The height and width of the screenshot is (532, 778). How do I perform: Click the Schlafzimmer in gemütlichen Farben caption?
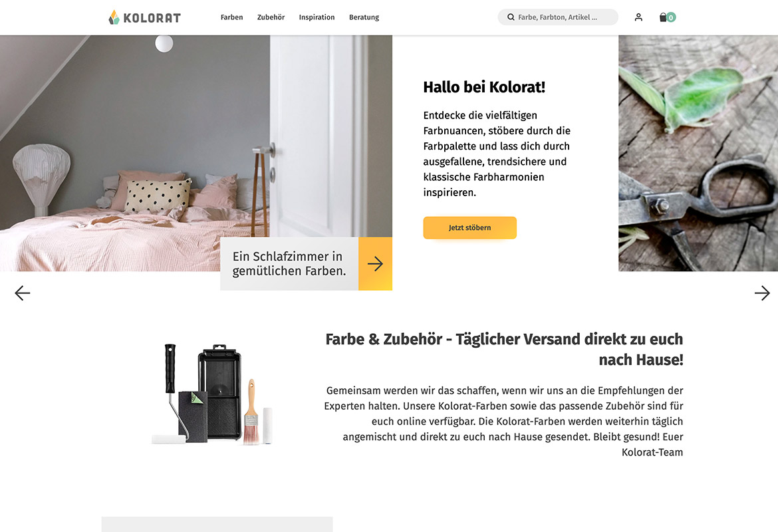tap(289, 263)
